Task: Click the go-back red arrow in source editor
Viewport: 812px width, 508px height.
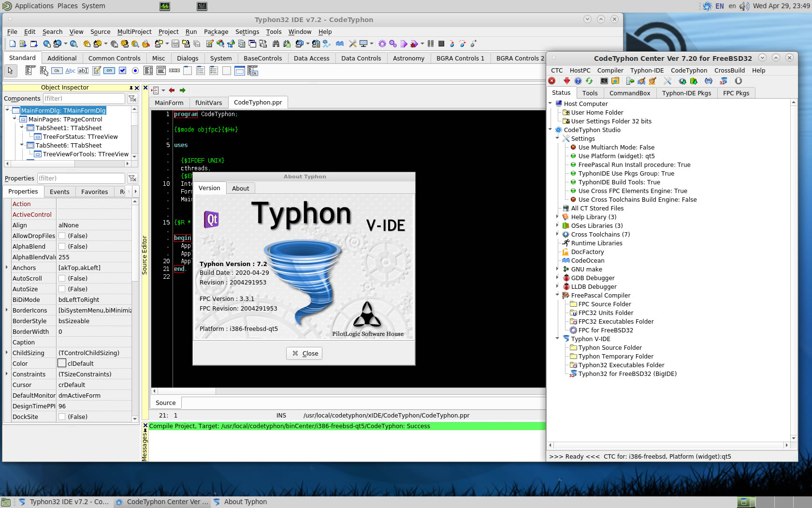Action: pos(172,90)
